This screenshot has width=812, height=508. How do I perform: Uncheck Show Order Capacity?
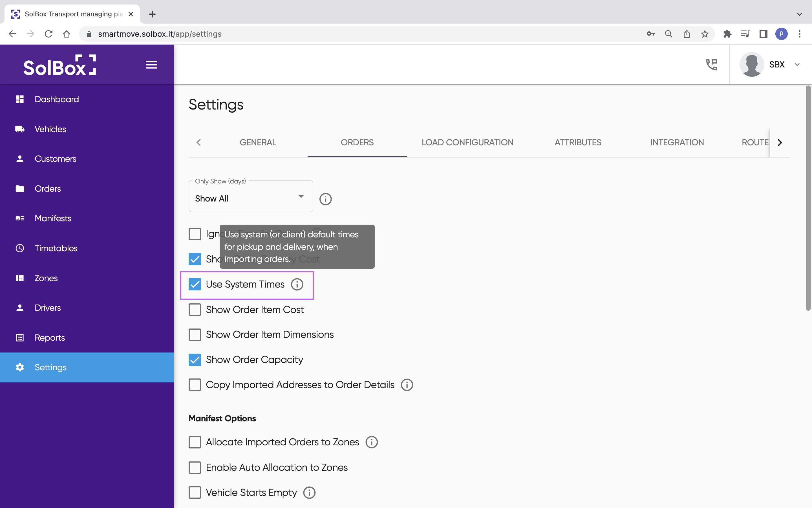coord(195,360)
